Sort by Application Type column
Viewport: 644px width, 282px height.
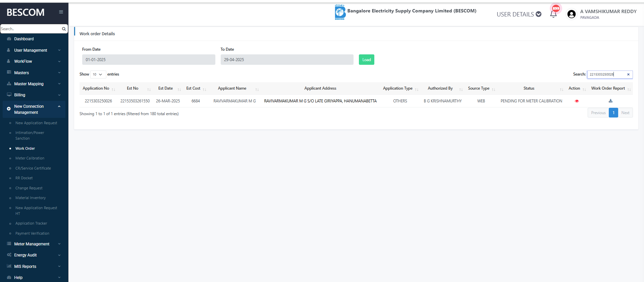coord(400,89)
